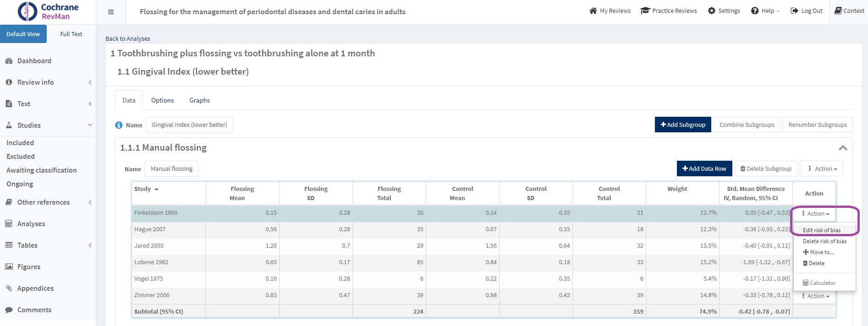The height and width of the screenshot is (326, 868).
Task: Expand the Help dropdown
Action: 765,11
